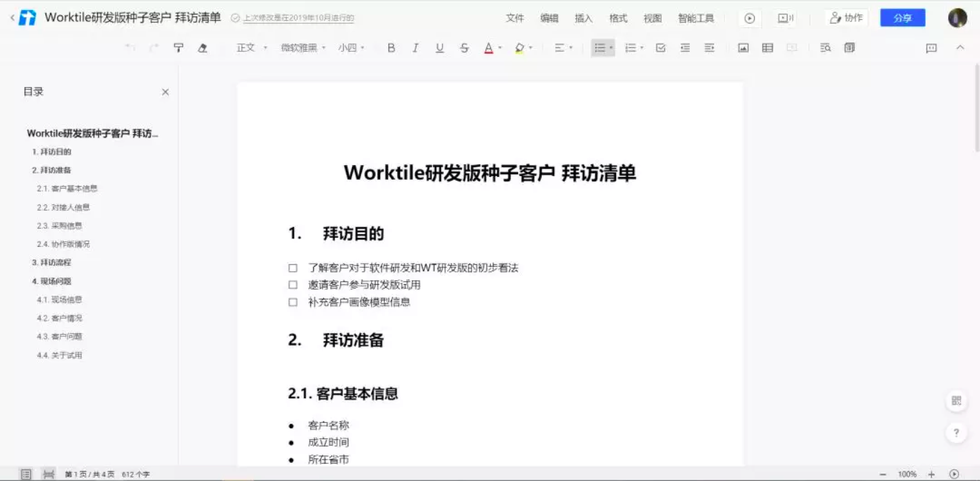Open the bulleted list style dropdown arrow
This screenshot has height=481, width=980.
click(611, 48)
